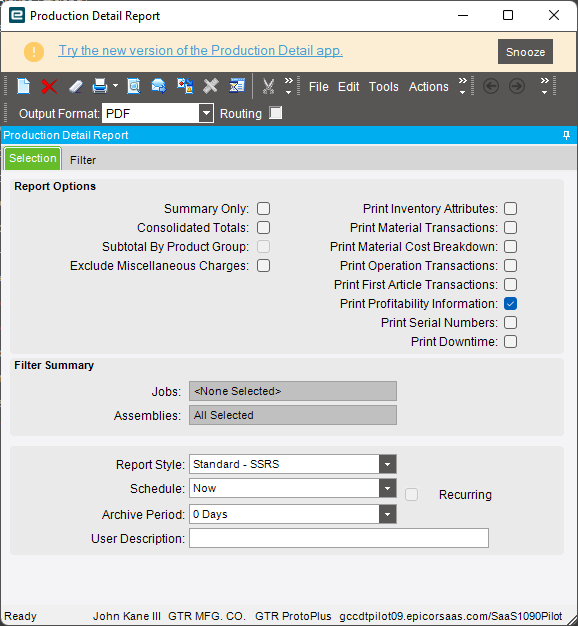Click the email envelope toolbar icon
The width and height of the screenshot is (578, 626).
[158, 86]
